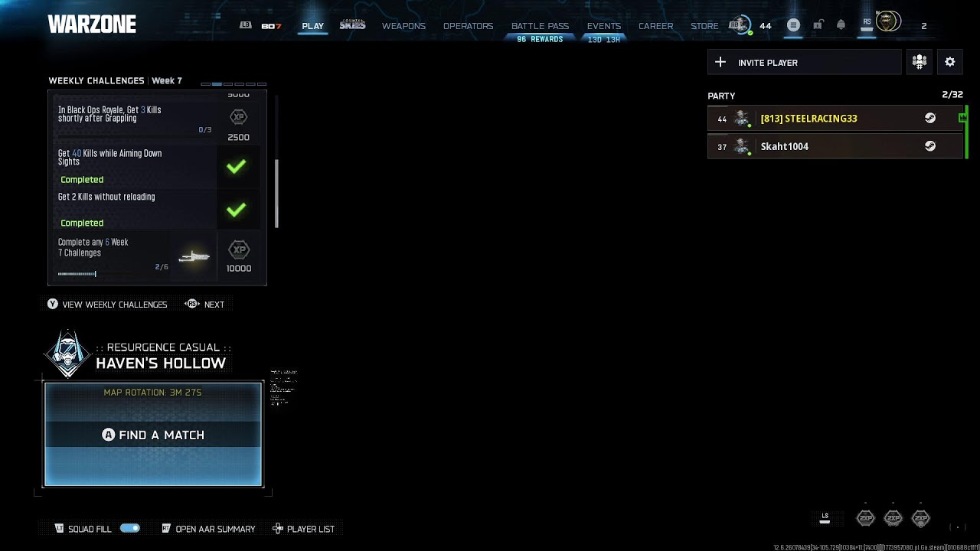This screenshot has width=980, height=551.
Task: Click the Complete any 6 Week 7 Challenges text
Action: point(93,247)
